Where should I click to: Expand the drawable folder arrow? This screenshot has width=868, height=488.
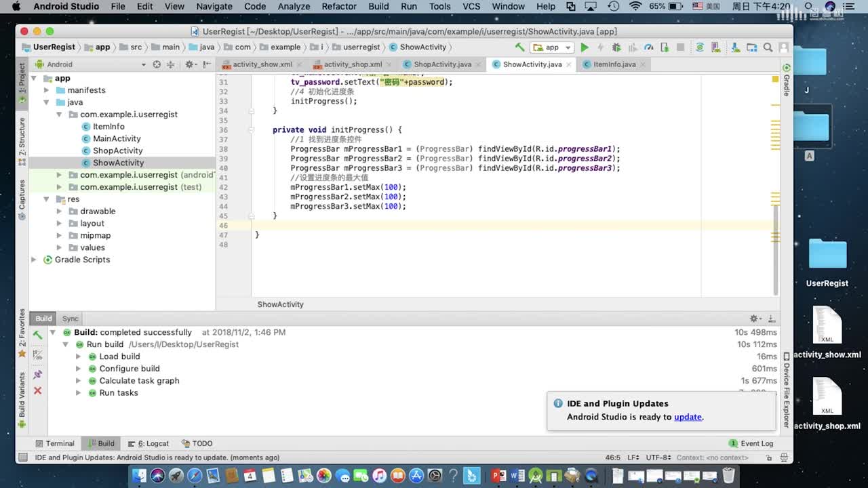click(x=59, y=211)
